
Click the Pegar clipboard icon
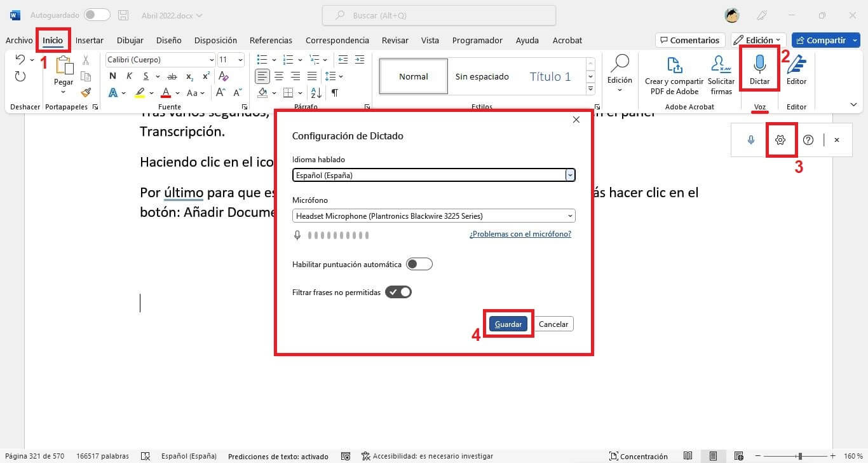[64, 66]
